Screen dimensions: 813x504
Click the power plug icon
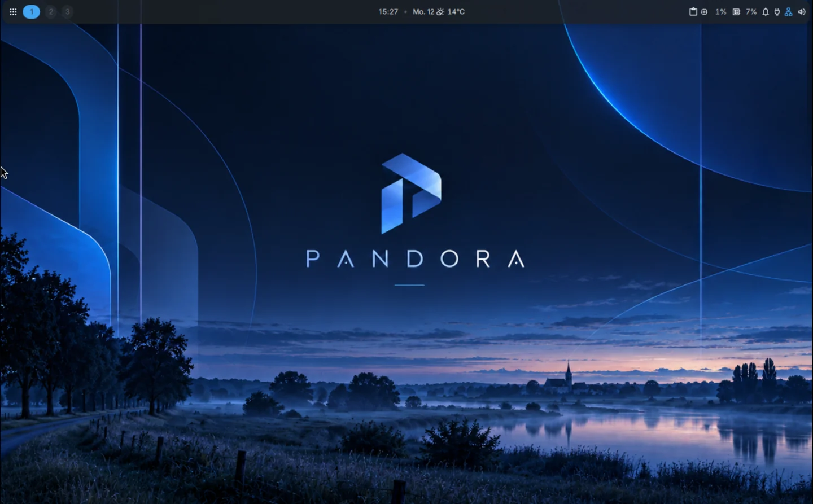pyautogui.click(x=777, y=11)
